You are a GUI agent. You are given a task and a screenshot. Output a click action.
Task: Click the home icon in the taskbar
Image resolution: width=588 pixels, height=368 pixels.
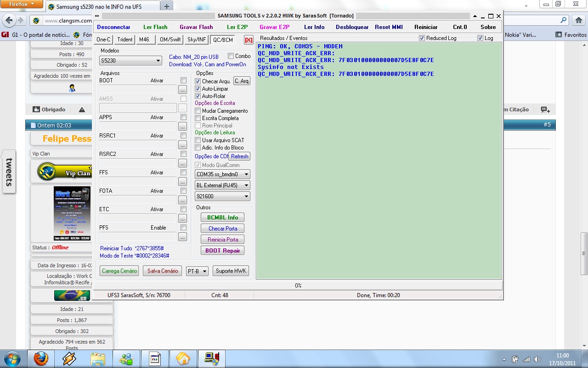point(183,358)
